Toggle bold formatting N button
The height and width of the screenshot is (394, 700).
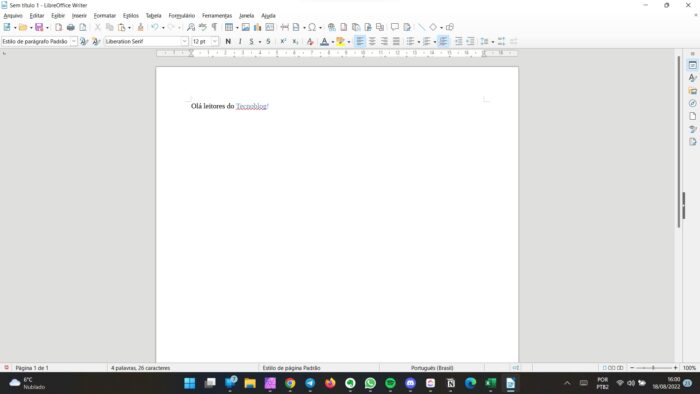pyautogui.click(x=228, y=41)
